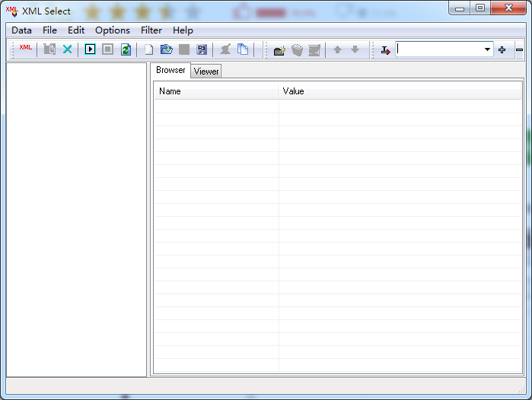Click the move down arrow icon
The width and height of the screenshot is (532, 400).
355,50
